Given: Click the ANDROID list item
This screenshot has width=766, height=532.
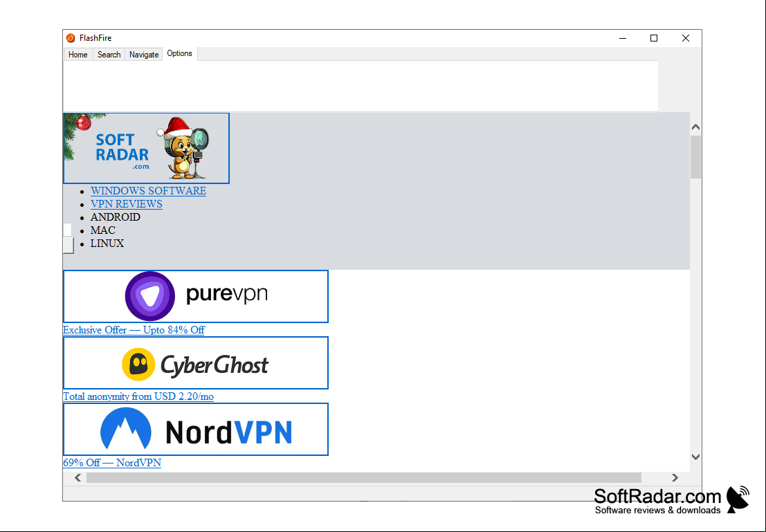Looking at the screenshot, I should [x=116, y=217].
